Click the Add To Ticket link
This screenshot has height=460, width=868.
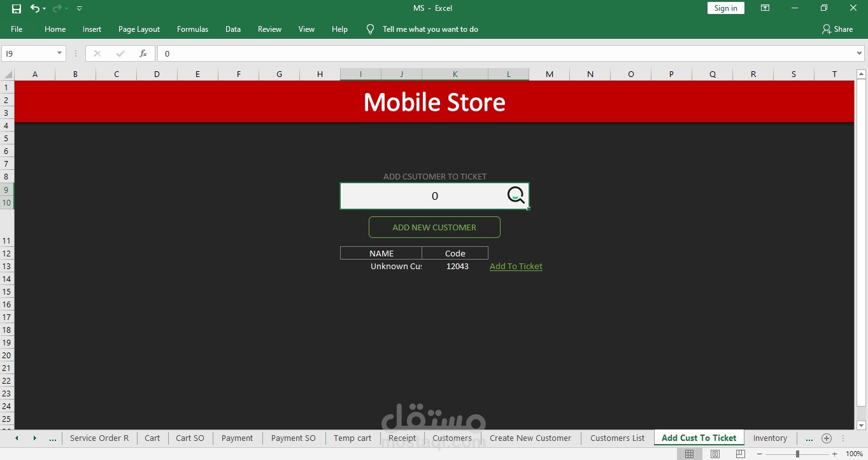[516, 266]
